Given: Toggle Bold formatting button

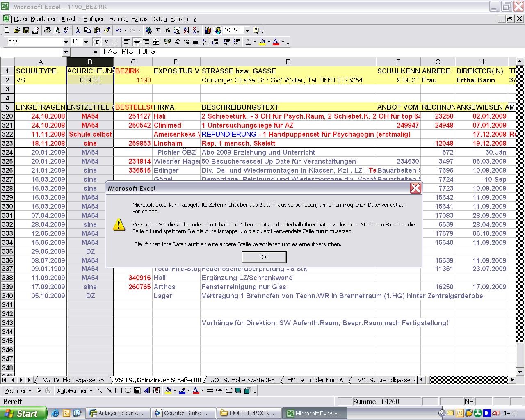Looking at the screenshot, I should (97, 42).
